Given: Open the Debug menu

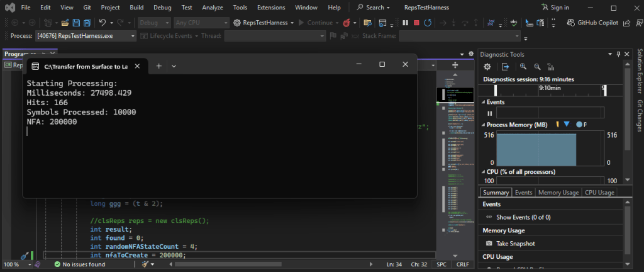Looking at the screenshot, I should click(162, 8).
